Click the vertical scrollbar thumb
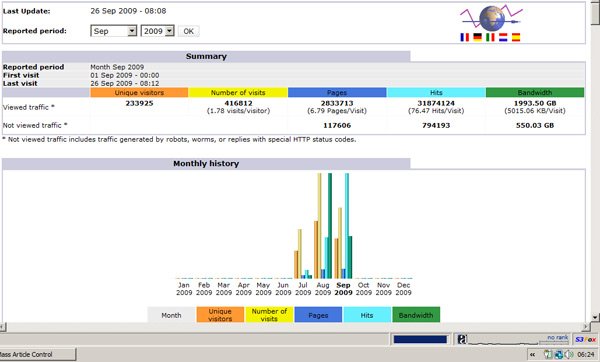600x362 pixels. 595,15
